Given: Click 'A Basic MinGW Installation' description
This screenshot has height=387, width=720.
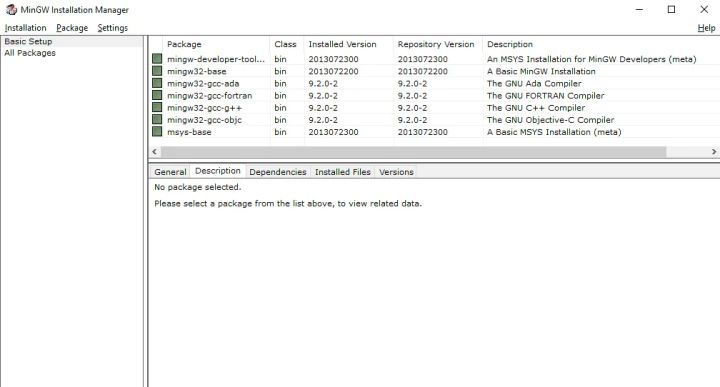Looking at the screenshot, I should coord(541,71).
